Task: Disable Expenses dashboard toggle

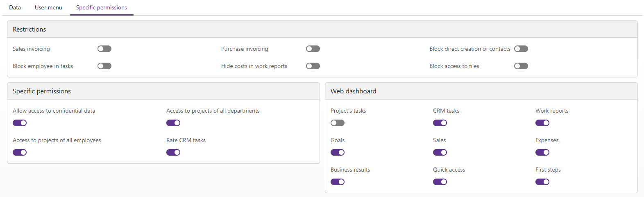Action: (542, 152)
